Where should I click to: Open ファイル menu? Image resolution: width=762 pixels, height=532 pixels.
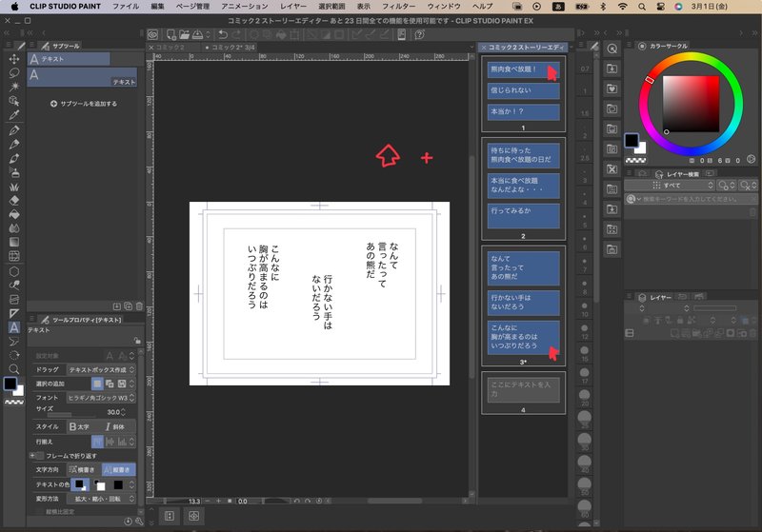coord(126,7)
